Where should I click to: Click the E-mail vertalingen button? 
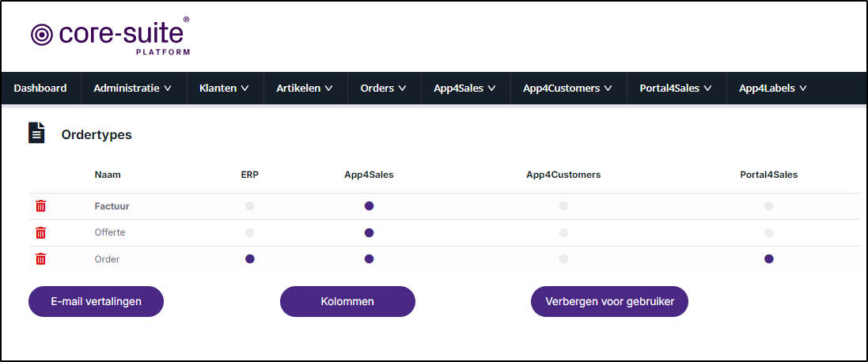point(96,301)
